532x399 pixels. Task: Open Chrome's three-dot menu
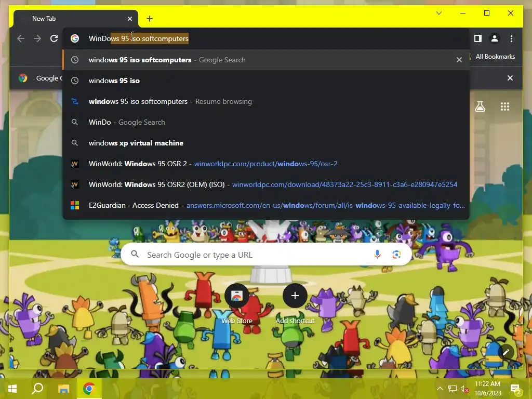tap(511, 38)
